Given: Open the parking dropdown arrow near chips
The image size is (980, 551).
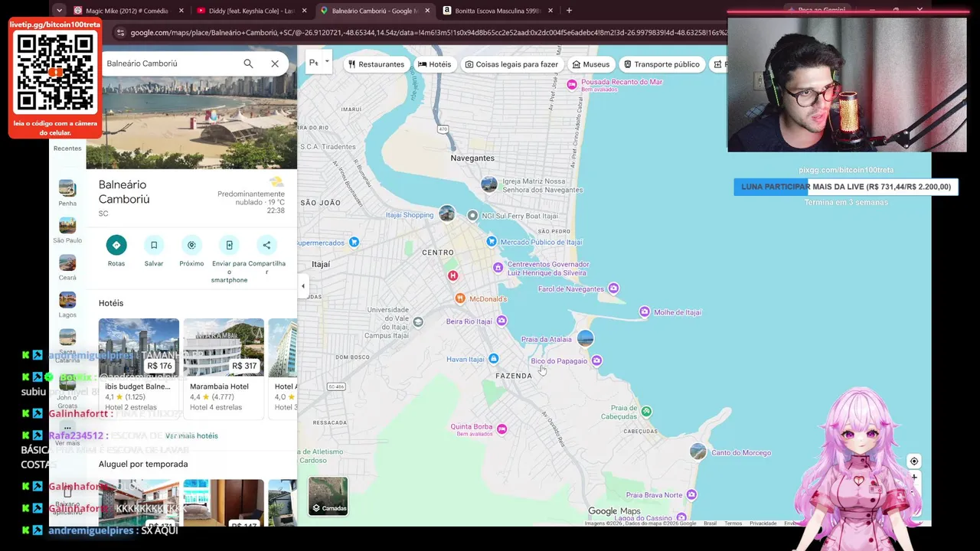Looking at the screenshot, I should pos(327,61).
